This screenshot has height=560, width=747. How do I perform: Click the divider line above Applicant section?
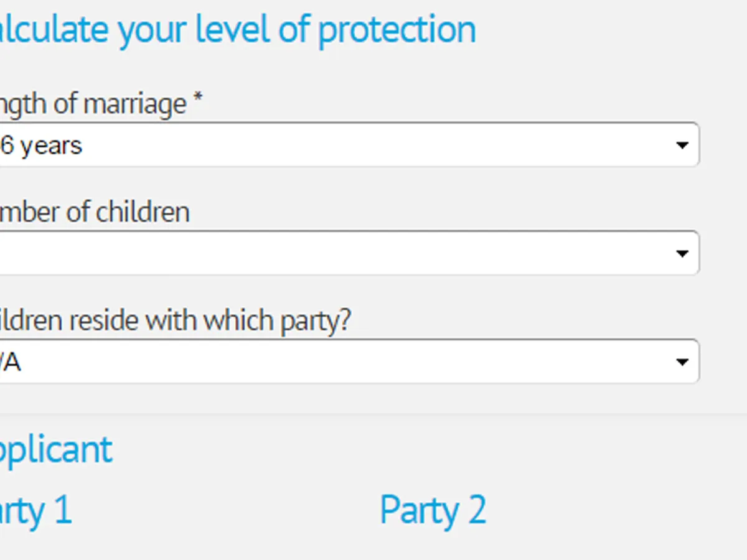(x=374, y=414)
